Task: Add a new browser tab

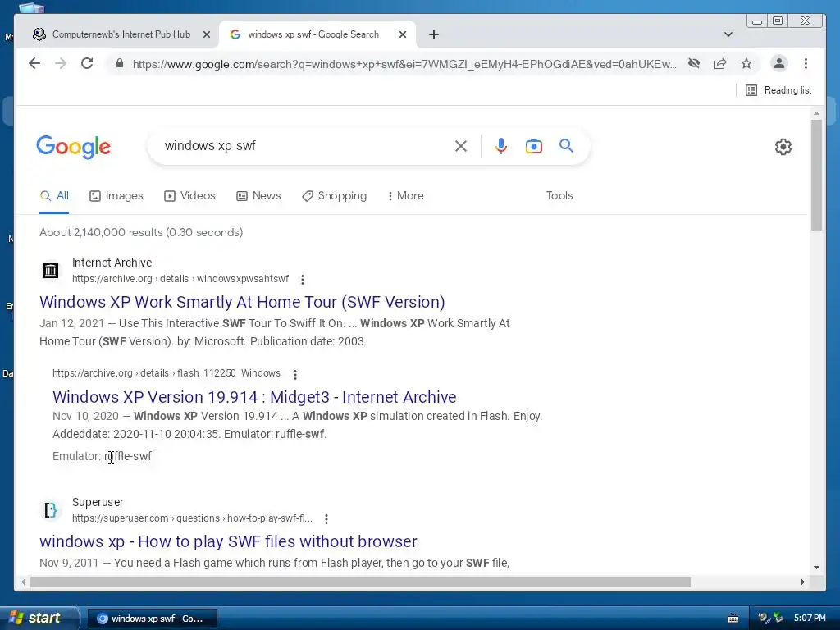Action: [434, 34]
